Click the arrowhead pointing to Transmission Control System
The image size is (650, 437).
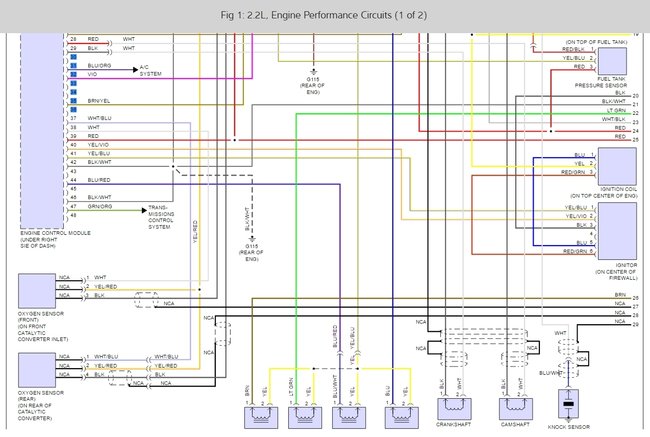(144, 210)
